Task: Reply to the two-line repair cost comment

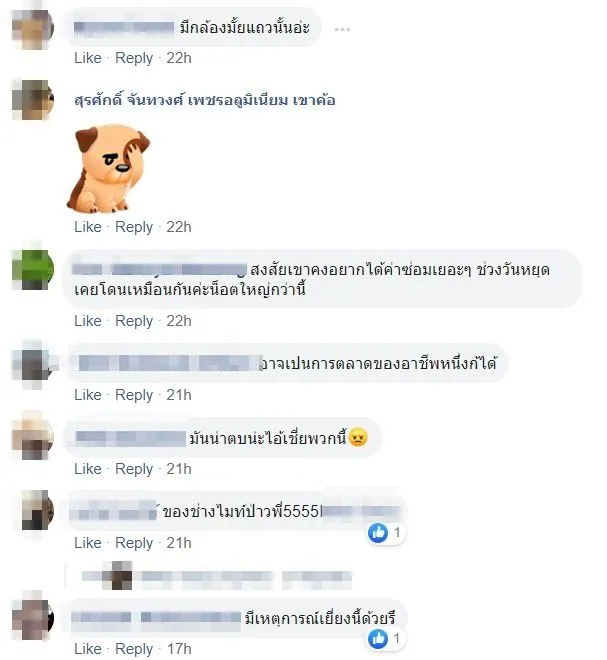Action: pyautogui.click(x=134, y=321)
